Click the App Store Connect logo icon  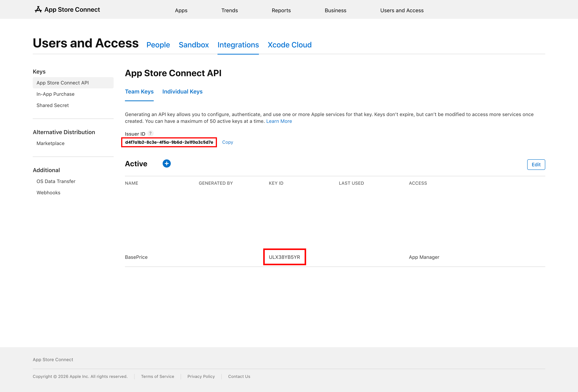(38, 9)
